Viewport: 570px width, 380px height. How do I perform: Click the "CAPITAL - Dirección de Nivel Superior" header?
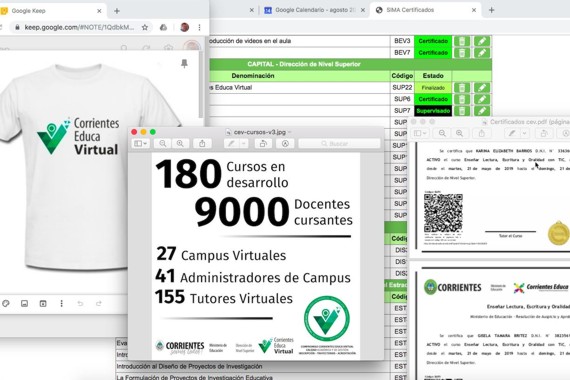click(x=304, y=64)
